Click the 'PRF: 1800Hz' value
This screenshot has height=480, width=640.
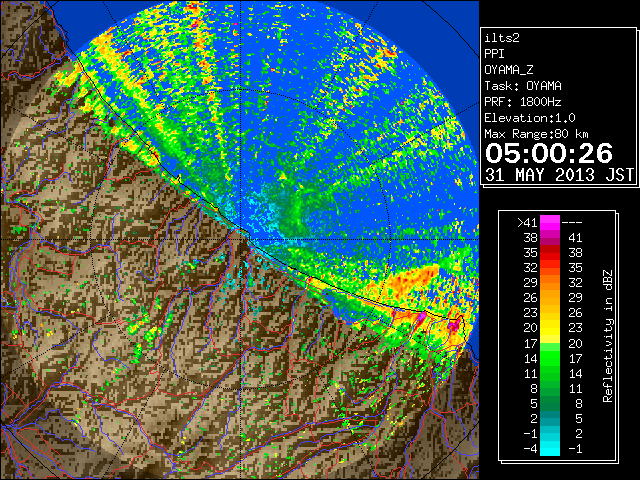[523, 102]
